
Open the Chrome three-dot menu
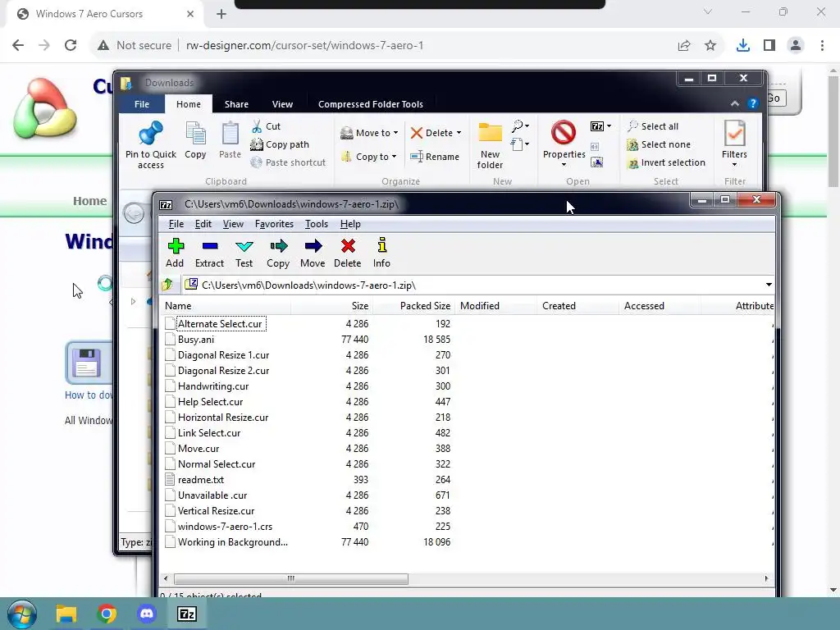click(x=822, y=46)
